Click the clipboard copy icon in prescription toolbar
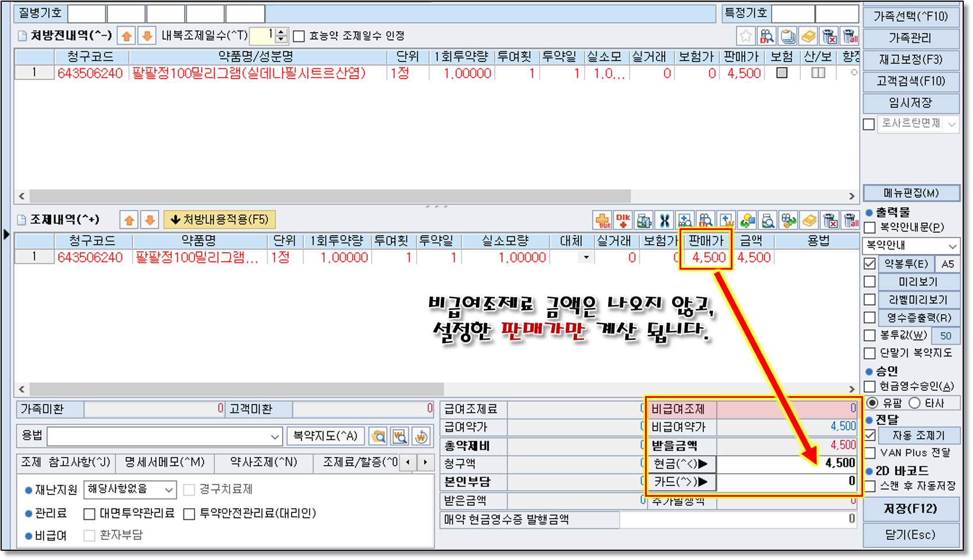Viewport: 973px width, 560px height. pyautogui.click(x=788, y=36)
